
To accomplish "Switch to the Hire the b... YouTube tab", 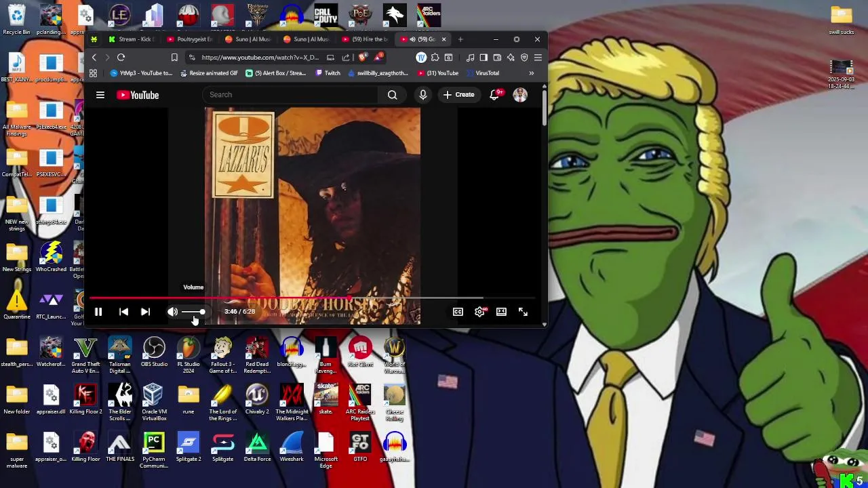I will [x=365, y=39].
